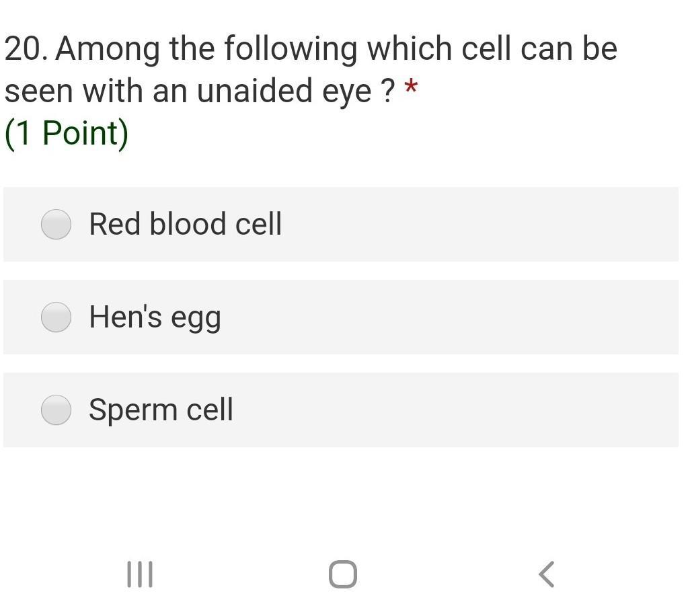This screenshot has width=690, height=616.
Task: Click the word "Sperm" in the third option
Action: tap(133, 410)
